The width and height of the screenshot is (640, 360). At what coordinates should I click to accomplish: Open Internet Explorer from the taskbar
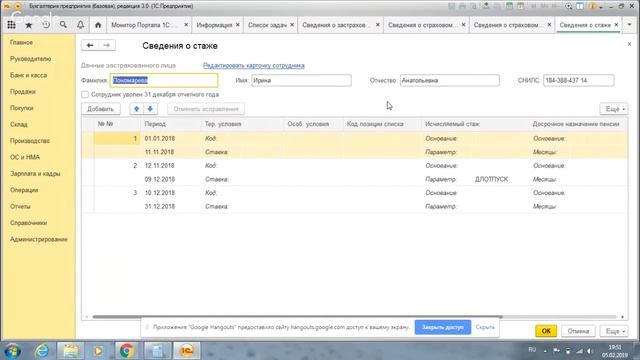pyautogui.click(x=42, y=351)
